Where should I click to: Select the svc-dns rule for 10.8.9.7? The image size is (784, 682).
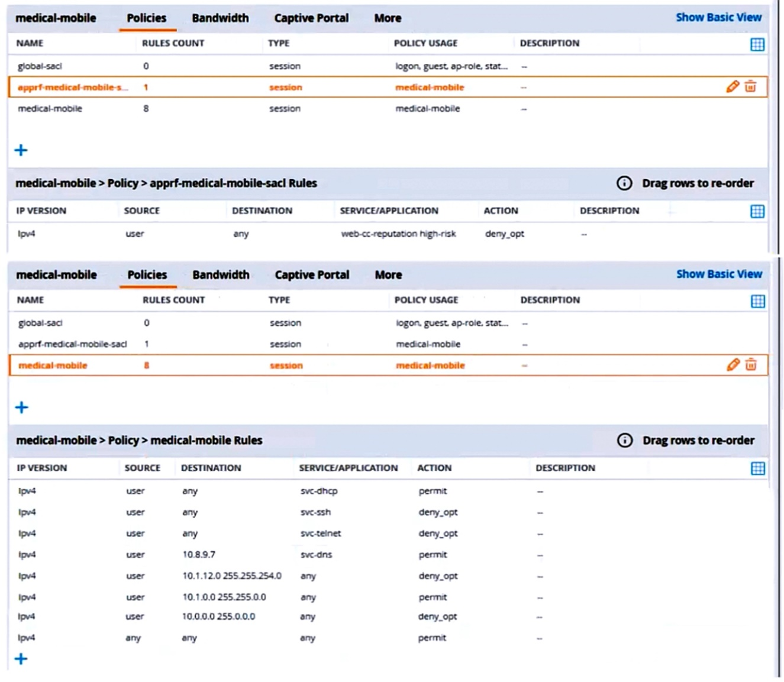click(x=316, y=555)
